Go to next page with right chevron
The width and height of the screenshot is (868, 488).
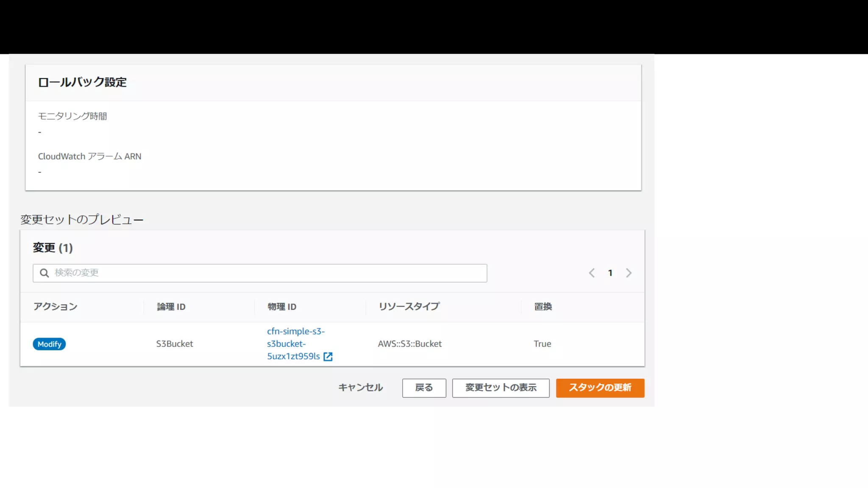629,273
